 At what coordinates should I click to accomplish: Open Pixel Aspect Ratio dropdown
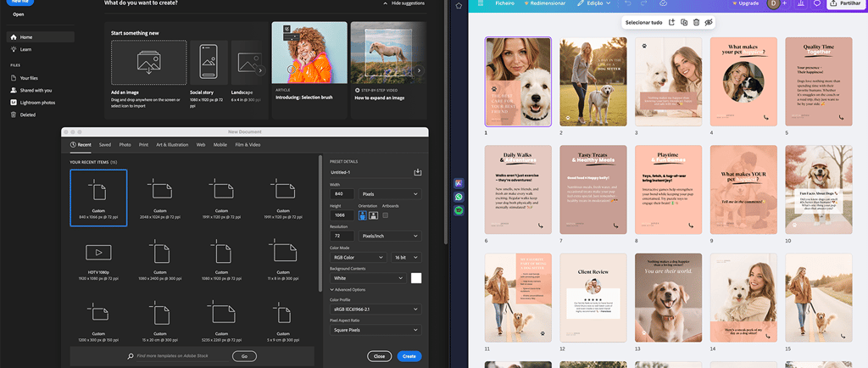coord(376,331)
